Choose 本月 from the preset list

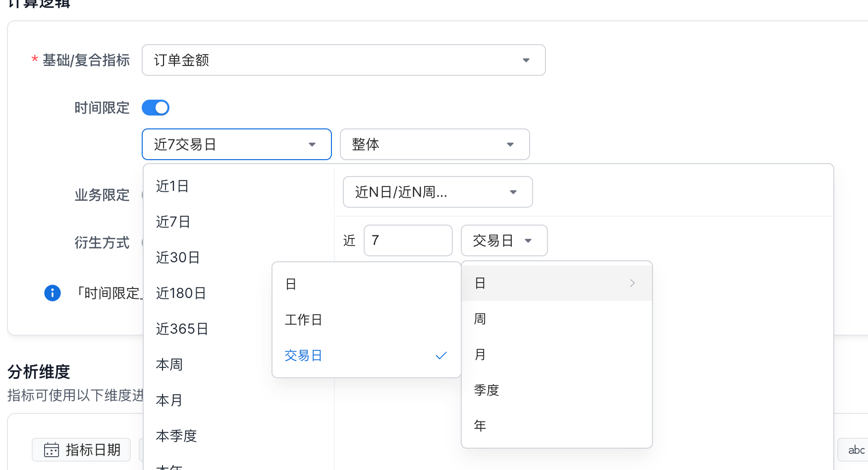[x=169, y=400]
